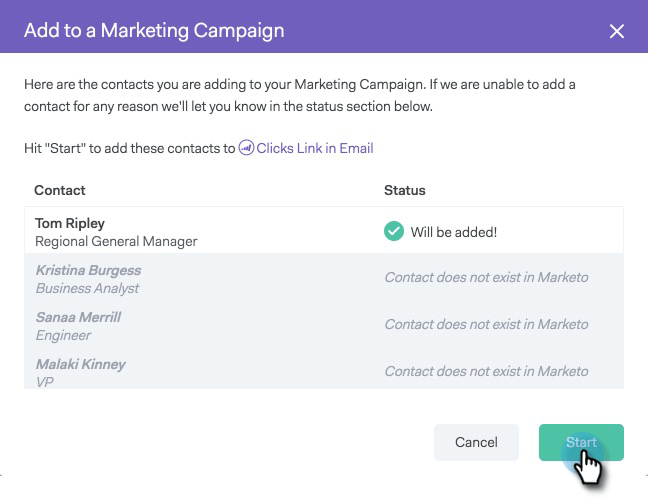Click the Business Analyst job title

tap(87, 288)
